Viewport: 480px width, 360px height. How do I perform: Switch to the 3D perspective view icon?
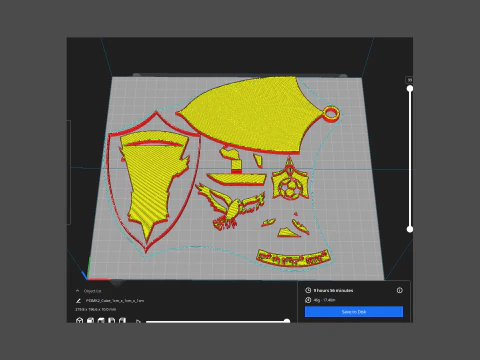[x=79, y=320]
